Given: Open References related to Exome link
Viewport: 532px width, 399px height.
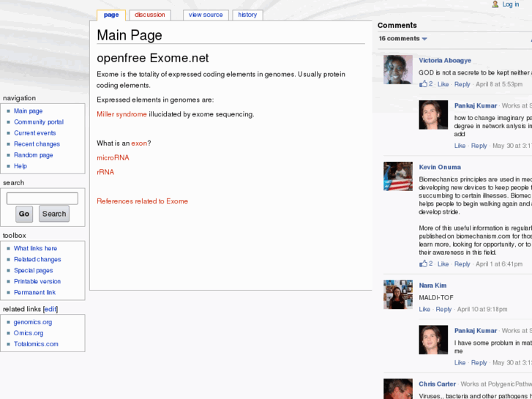Looking at the screenshot, I should pyautogui.click(x=143, y=201).
